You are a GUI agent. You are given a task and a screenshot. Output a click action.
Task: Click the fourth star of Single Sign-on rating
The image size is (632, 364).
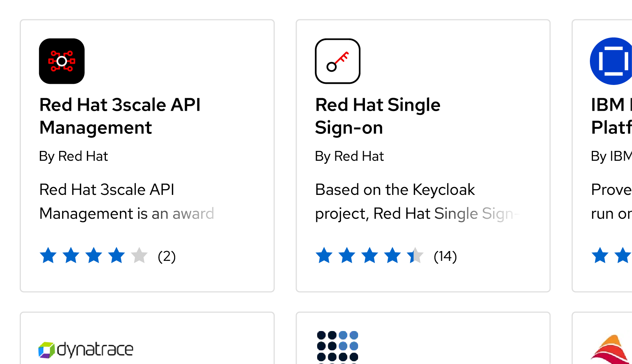(392, 256)
